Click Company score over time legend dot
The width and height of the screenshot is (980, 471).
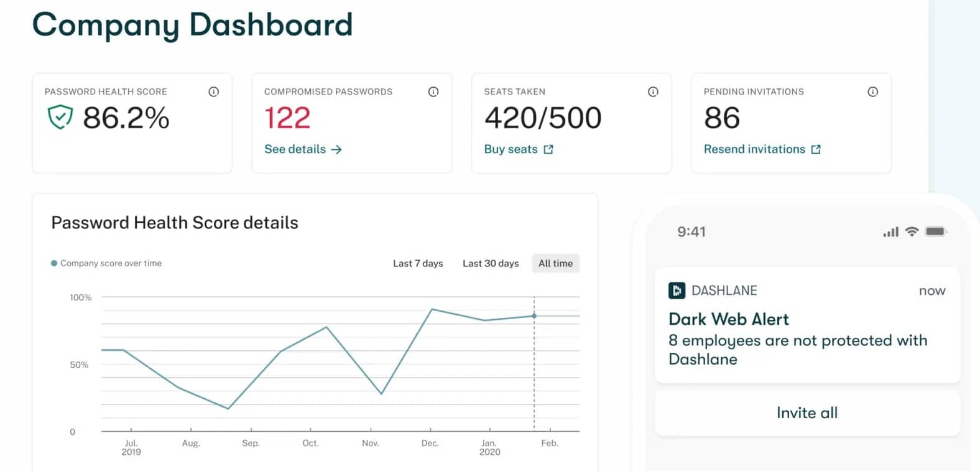pos(54,263)
